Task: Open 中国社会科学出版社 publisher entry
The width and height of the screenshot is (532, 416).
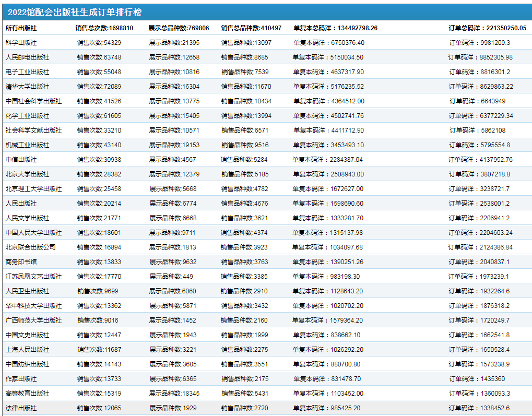Action: 33,101
